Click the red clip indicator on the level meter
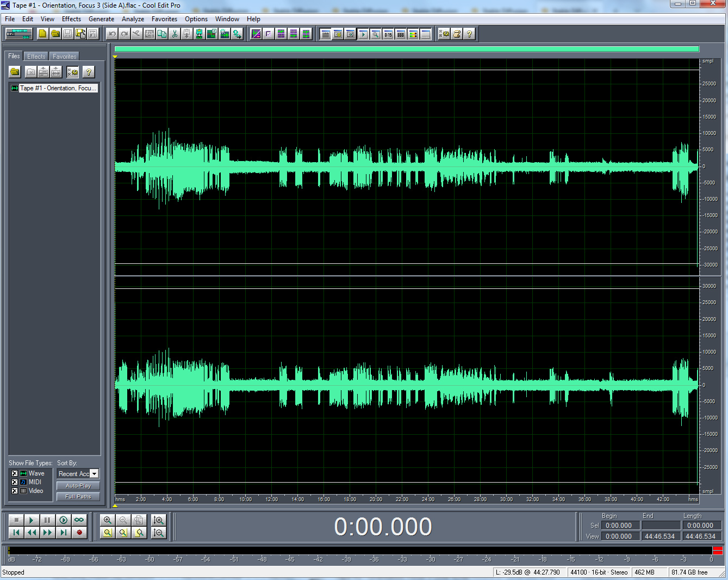 pos(718,551)
